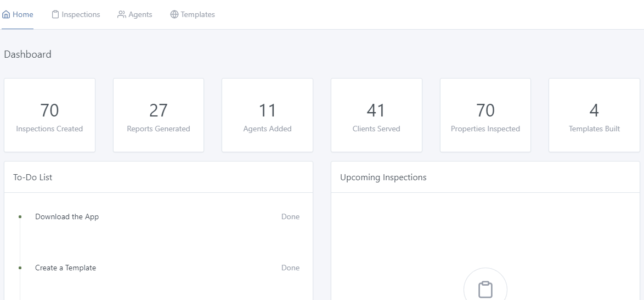Open the Create a Template to-do item
This screenshot has height=300, width=644.
coord(65,268)
